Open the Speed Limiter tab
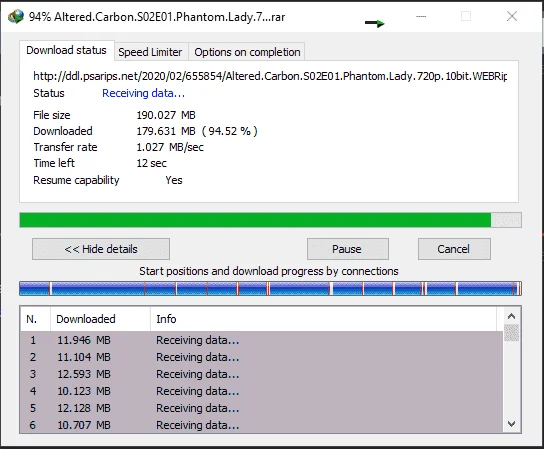The image size is (544, 449). (x=150, y=52)
